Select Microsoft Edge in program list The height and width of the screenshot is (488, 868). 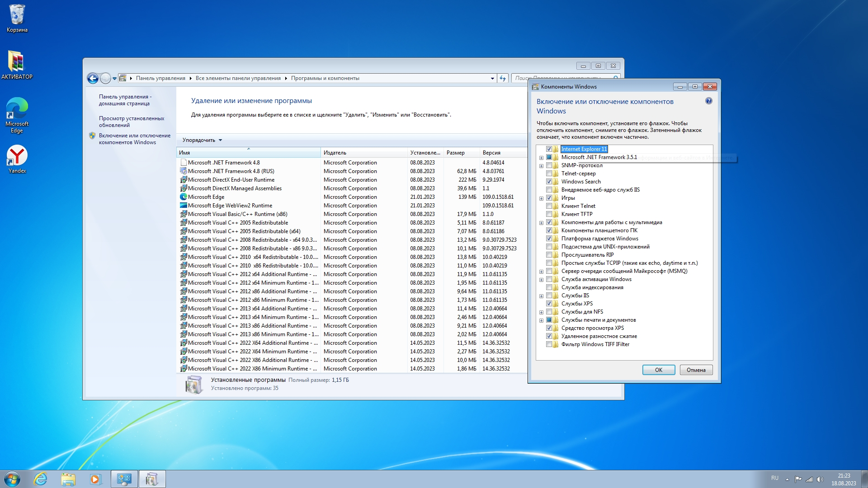coord(206,197)
